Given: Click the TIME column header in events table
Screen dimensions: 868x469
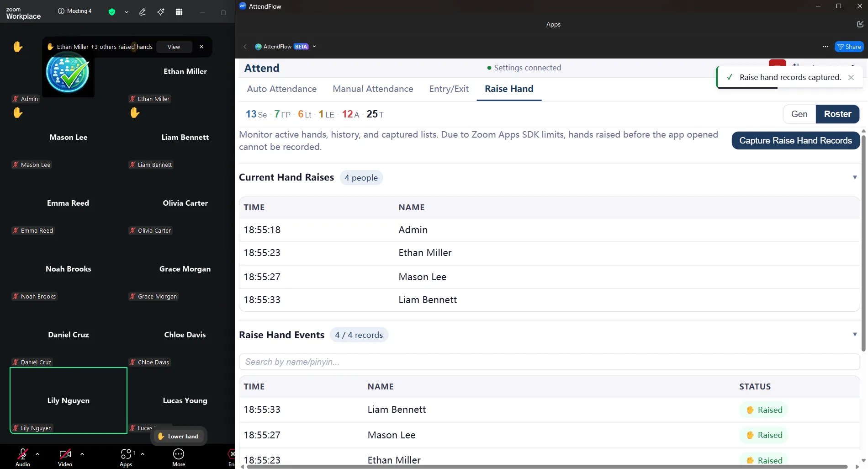Looking at the screenshot, I should (254, 387).
